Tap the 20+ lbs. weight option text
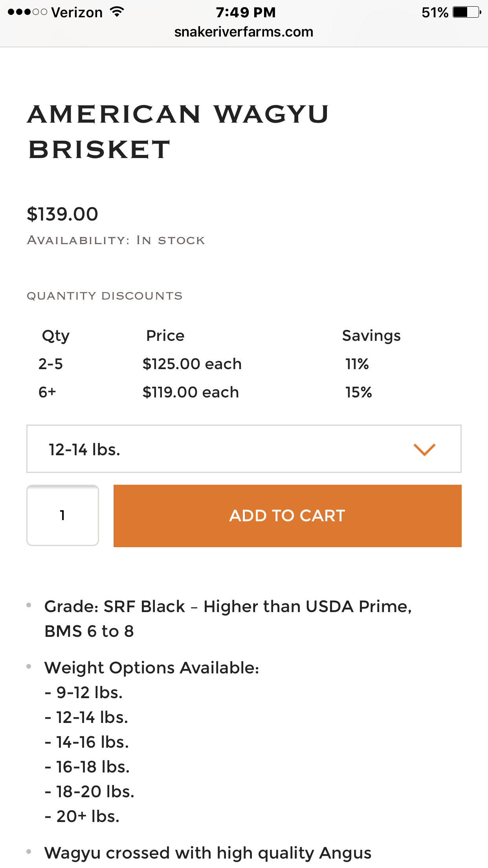The image size is (488, 868). pyautogui.click(x=88, y=817)
